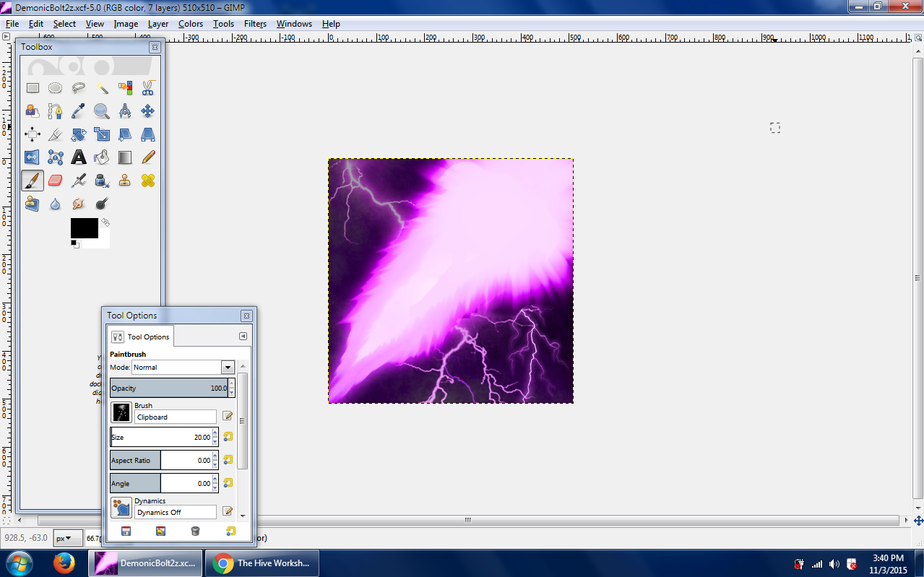This screenshot has height=577, width=924.
Task: Open Tool Options tab configuration menu arrow
Action: pos(243,336)
